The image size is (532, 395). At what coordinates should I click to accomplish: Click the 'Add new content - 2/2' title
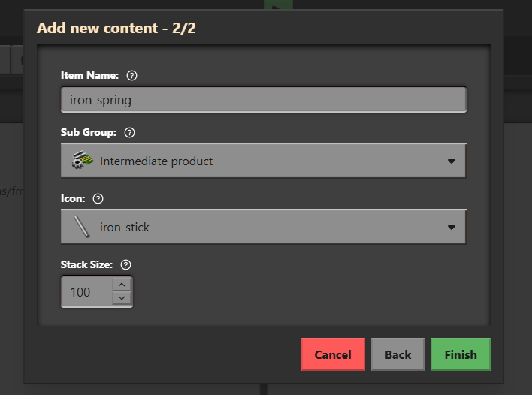point(116,29)
